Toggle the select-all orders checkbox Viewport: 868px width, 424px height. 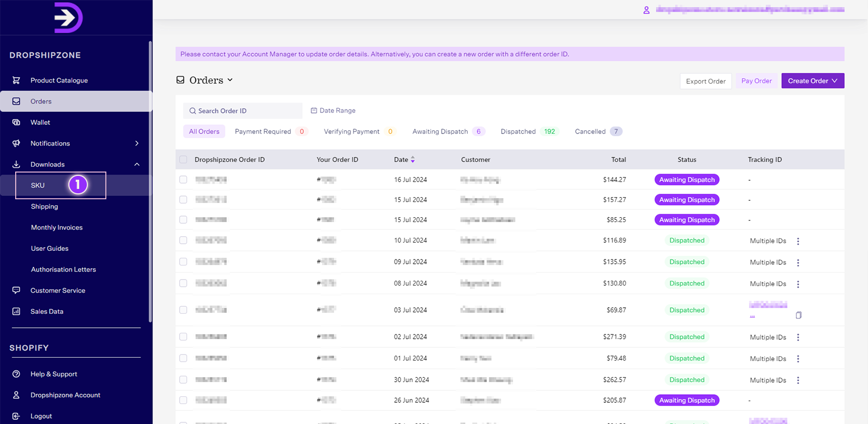[x=183, y=160]
